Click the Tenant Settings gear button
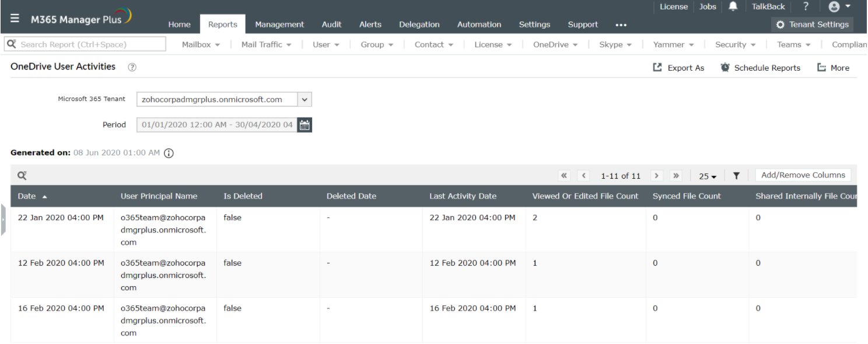This screenshot has height=344, width=868. [812, 25]
